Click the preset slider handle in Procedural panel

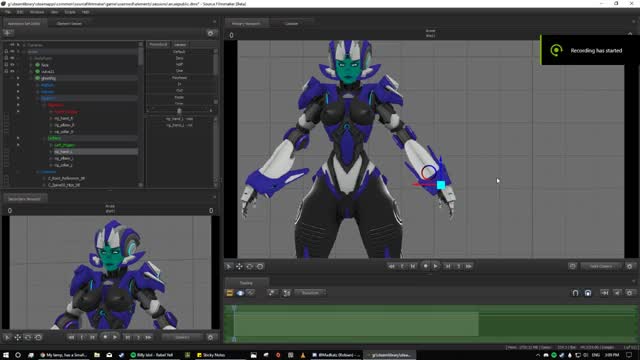(x=179, y=111)
